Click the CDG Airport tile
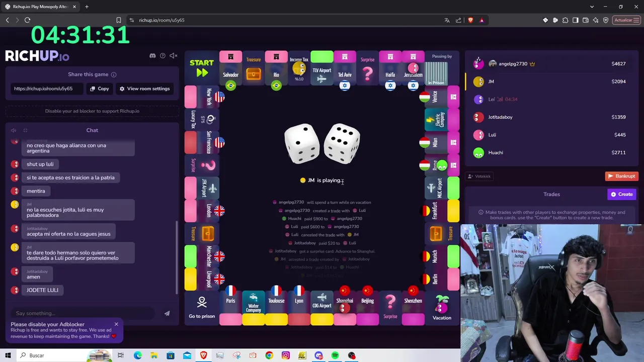Screen dimensions: 644x362 [x=322, y=308]
